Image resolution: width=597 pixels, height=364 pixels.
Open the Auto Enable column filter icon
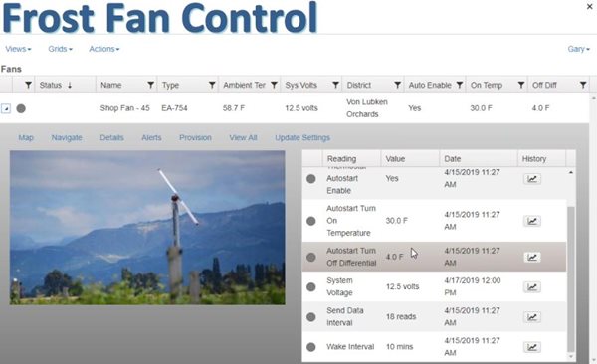[x=459, y=85]
